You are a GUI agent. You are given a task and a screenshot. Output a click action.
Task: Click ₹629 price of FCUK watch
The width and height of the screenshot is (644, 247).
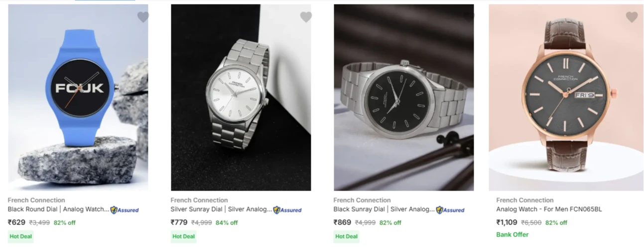tap(16, 223)
